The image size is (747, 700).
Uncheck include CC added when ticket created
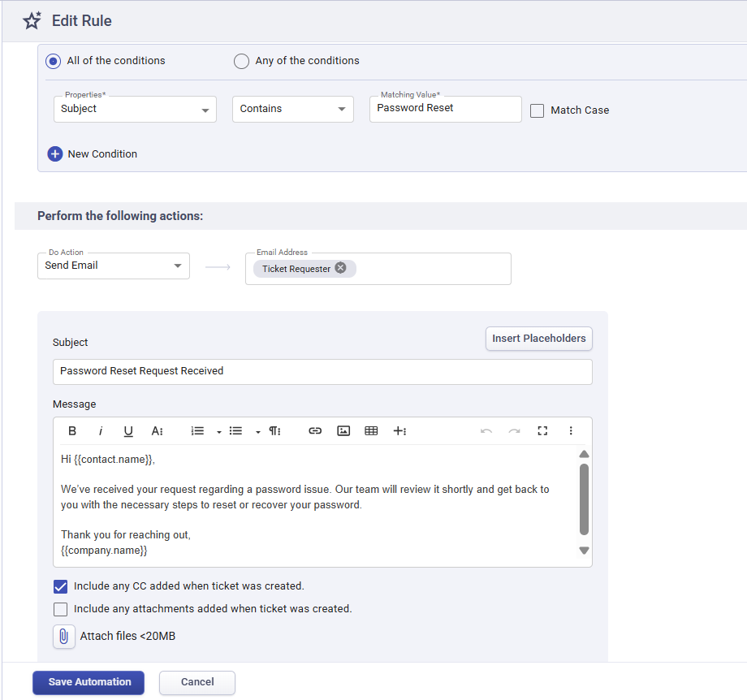click(60, 585)
